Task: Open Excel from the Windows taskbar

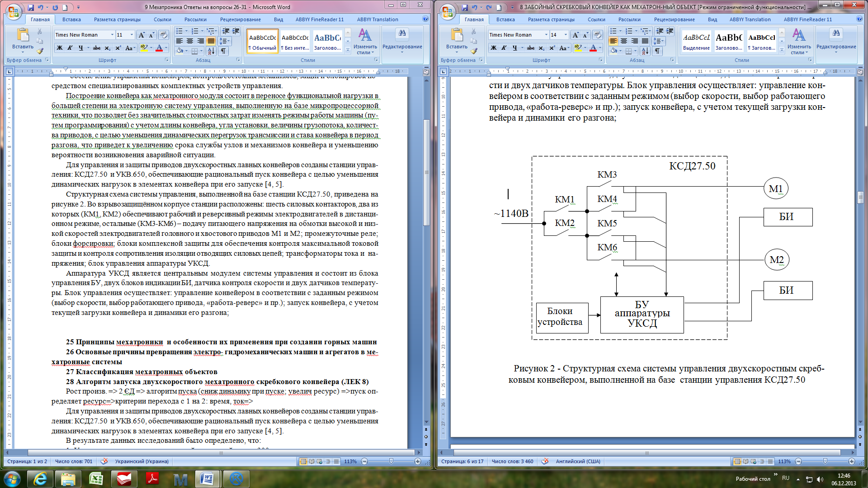Action: pos(96,479)
